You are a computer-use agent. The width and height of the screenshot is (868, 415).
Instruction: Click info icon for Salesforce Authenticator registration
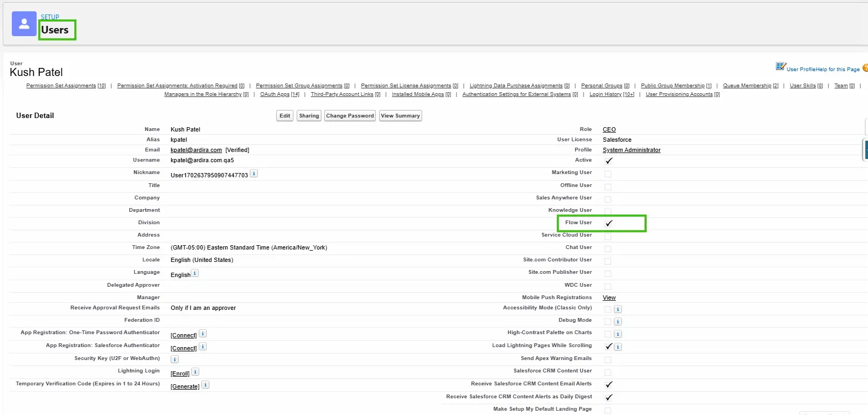tap(203, 347)
